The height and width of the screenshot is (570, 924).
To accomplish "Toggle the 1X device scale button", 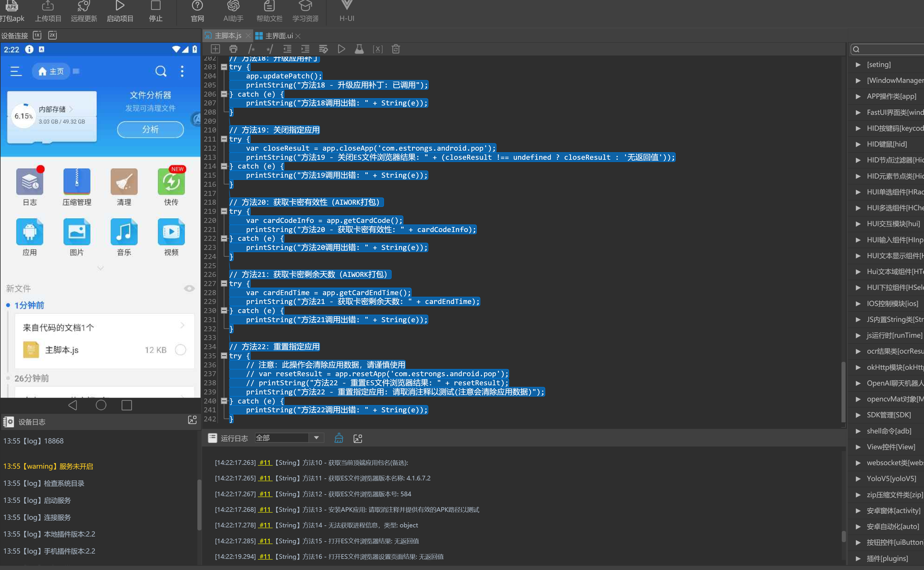I will [37, 35].
